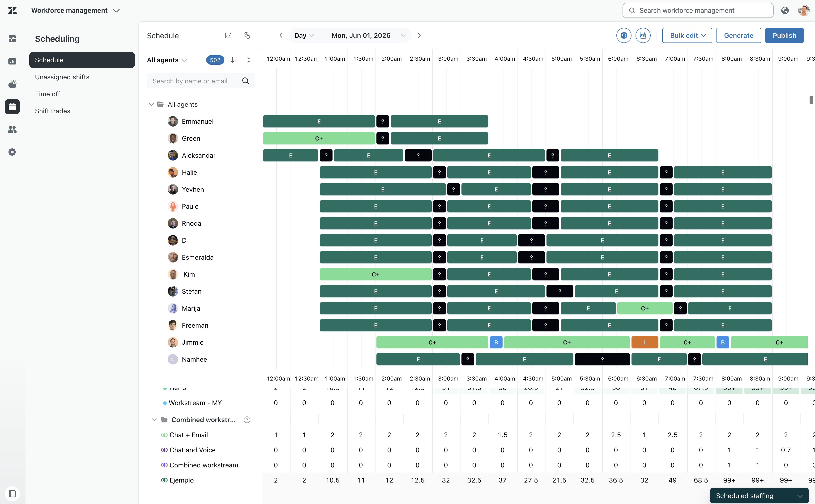Open the globe language icon
The height and width of the screenshot is (504, 815).
(785, 10)
